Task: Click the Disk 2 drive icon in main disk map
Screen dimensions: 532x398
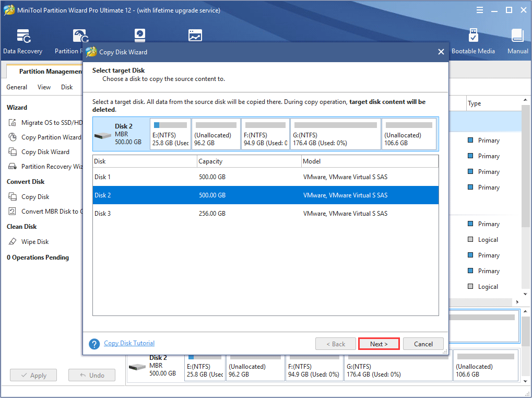Action: [137, 367]
